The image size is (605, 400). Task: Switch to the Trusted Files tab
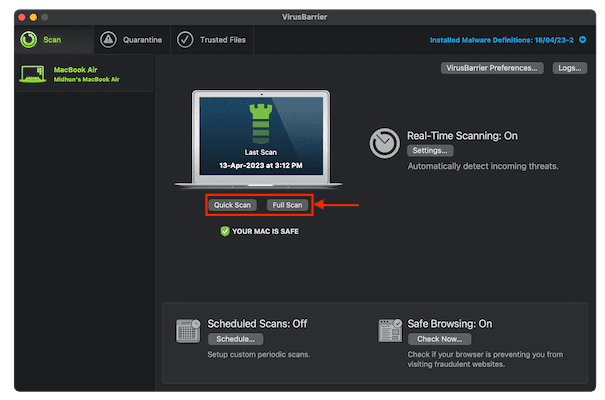coord(211,40)
